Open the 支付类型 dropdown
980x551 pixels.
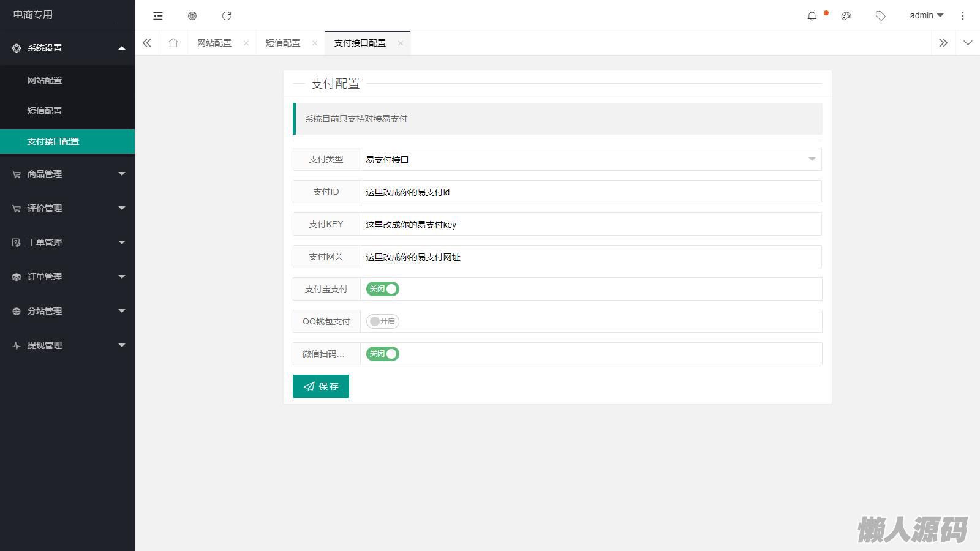590,159
